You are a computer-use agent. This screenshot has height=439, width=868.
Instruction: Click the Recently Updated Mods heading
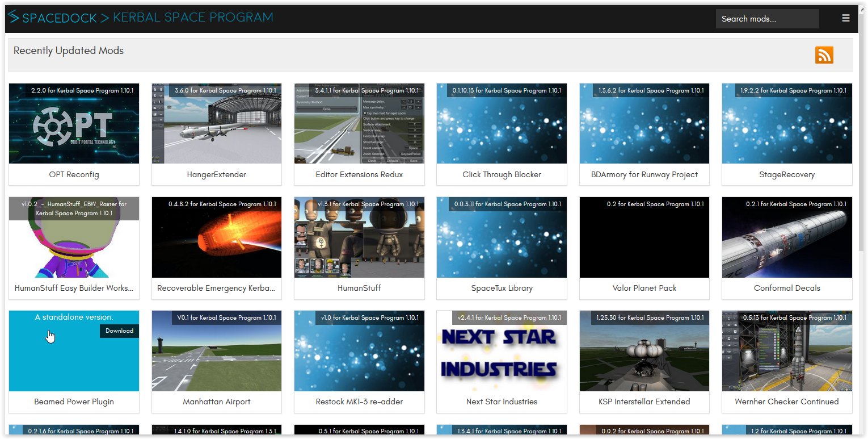tap(69, 51)
